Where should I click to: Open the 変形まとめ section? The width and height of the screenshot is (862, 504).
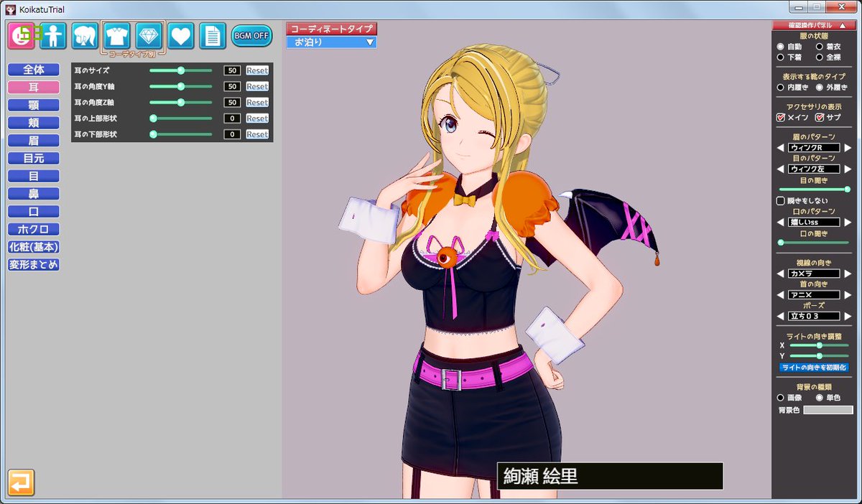pyautogui.click(x=34, y=264)
